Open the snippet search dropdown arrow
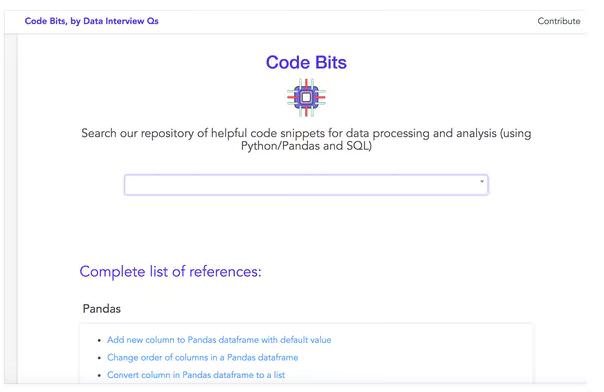 coord(482,181)
